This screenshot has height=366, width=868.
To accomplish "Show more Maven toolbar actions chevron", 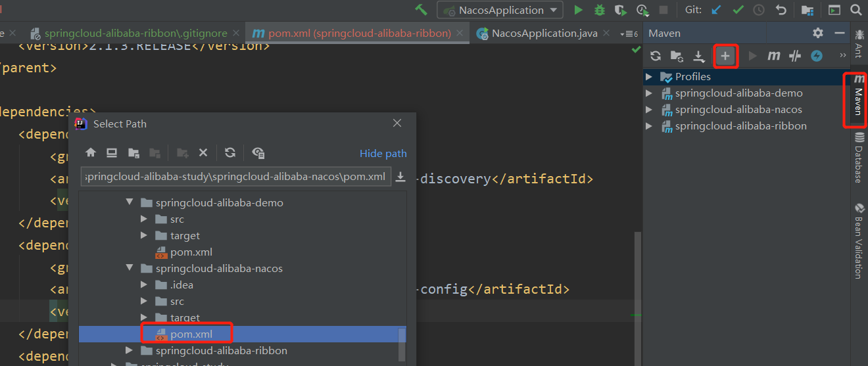I will coord(843,56).
